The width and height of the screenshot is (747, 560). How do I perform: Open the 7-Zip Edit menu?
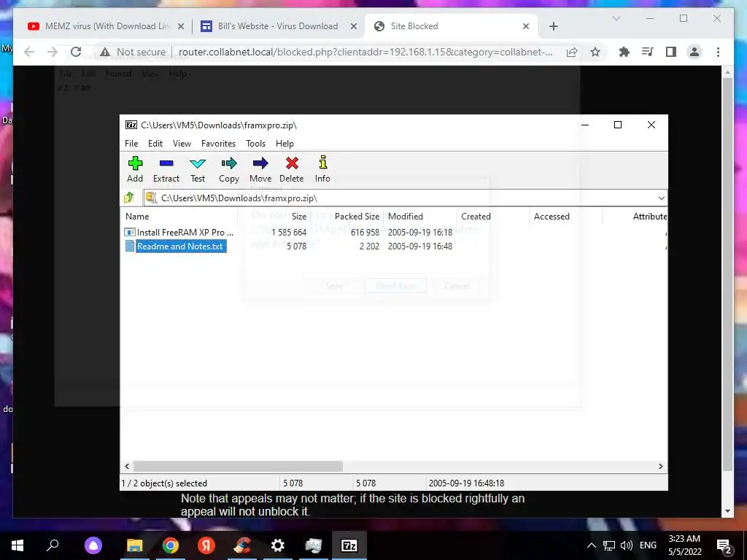coord(155,144)
